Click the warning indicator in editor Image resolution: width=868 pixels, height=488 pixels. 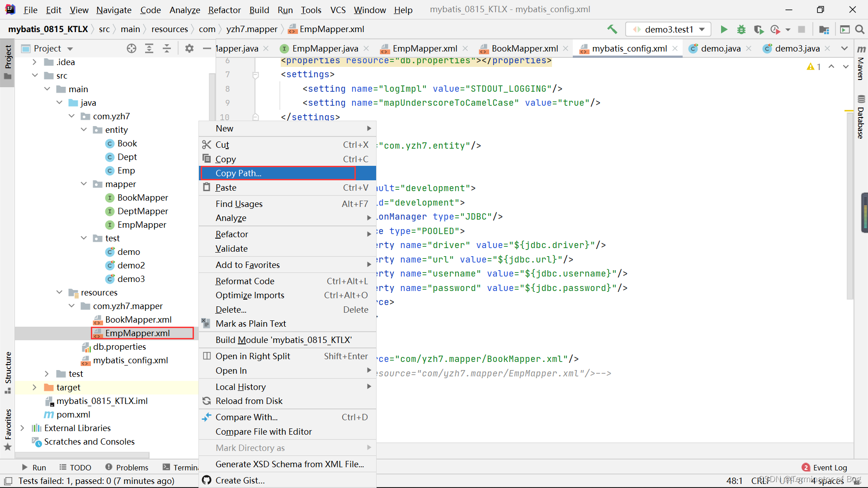click(x=814, y=66)
